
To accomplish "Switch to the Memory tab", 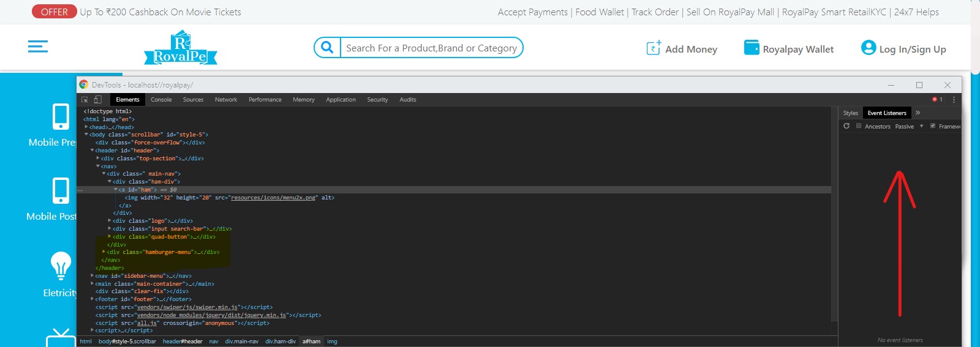I will pos(304,99).
